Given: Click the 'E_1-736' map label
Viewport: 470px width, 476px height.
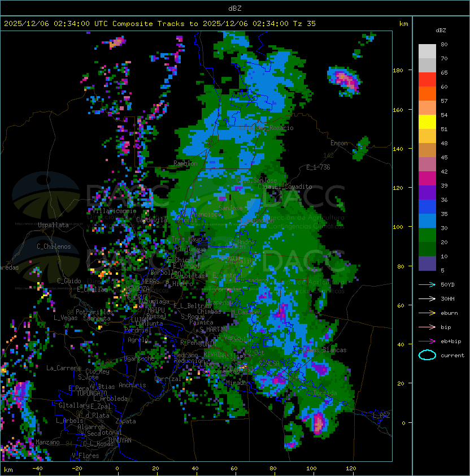Looking at the screenshot, I should [318, 167].
